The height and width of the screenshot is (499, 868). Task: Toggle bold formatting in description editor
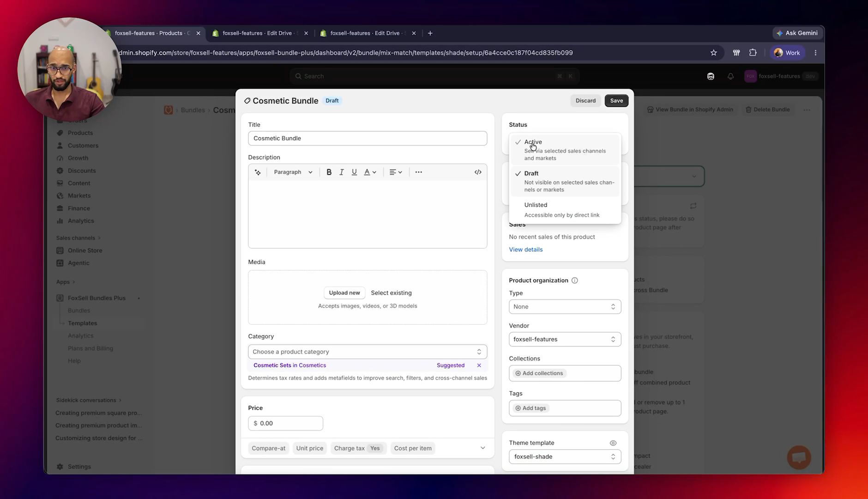(x=329, y=172)
